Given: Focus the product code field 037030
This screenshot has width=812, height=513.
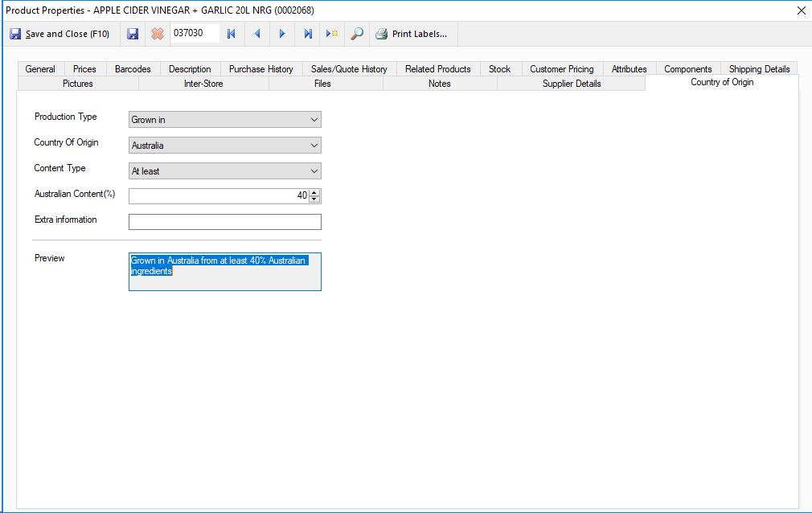Looking at the screenshot, I should 195,33.
